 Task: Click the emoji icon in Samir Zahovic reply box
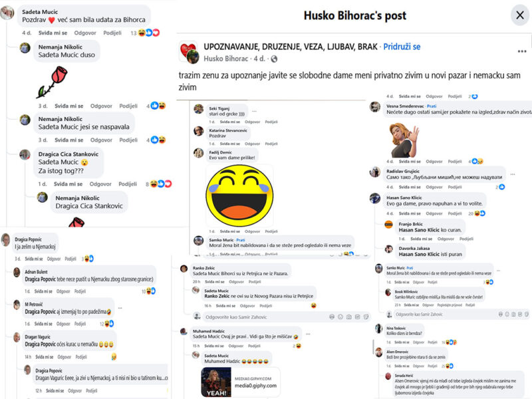coord(340,317)
